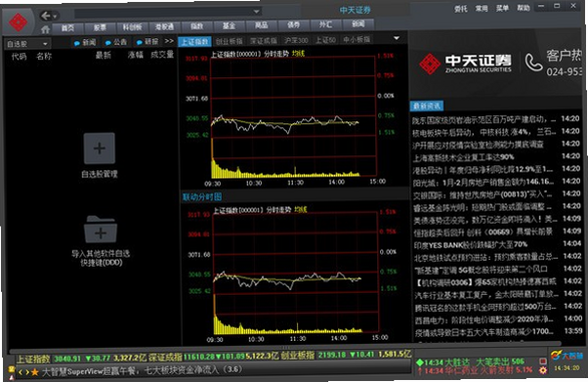Select the 沪深300 chart tab

[296, 40]
